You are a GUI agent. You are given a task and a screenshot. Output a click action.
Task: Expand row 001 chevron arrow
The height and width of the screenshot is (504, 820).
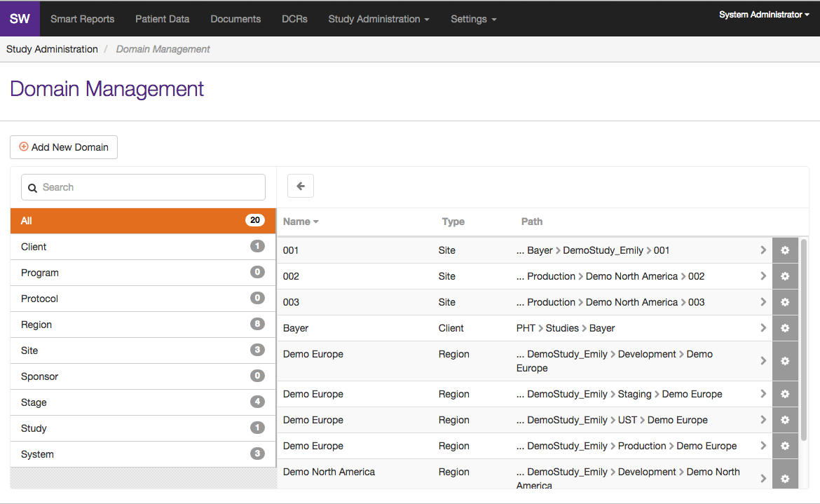(x=763, y=250)
